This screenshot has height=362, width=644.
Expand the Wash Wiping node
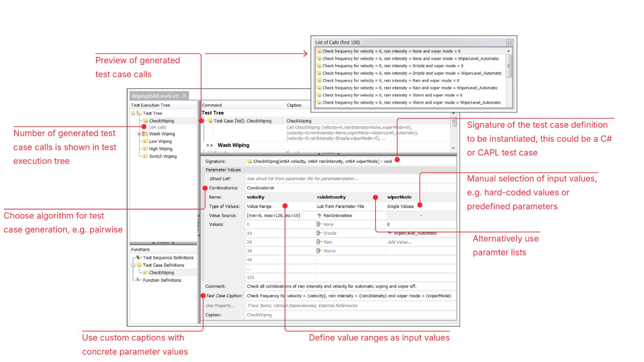click(x=139, y=134)
